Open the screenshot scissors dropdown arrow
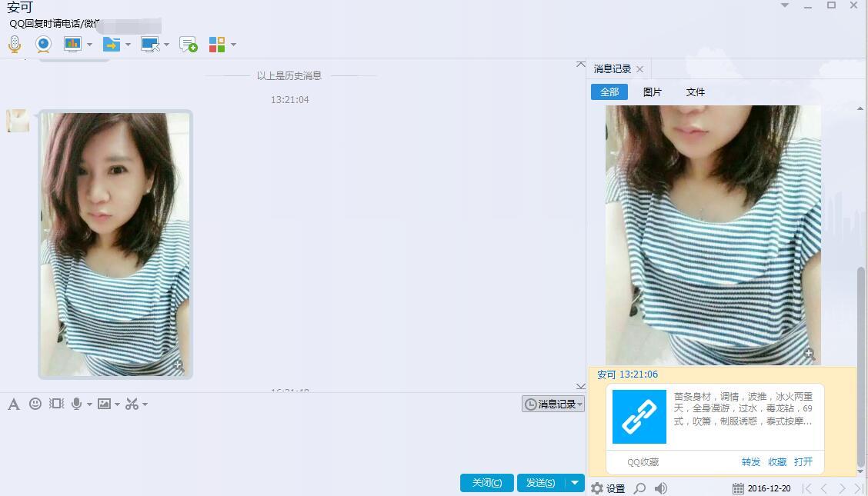The image size is (868, 496). click(x=145, y=404)
